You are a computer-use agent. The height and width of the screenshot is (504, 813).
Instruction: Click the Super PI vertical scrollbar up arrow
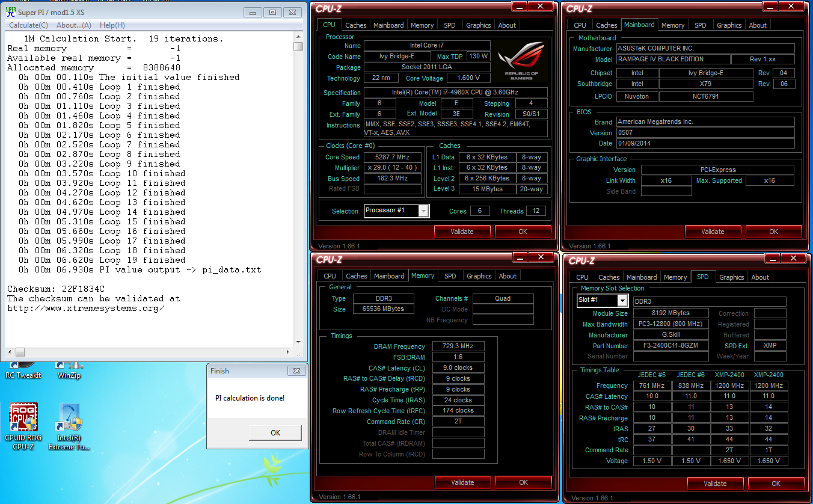[298, 37]
